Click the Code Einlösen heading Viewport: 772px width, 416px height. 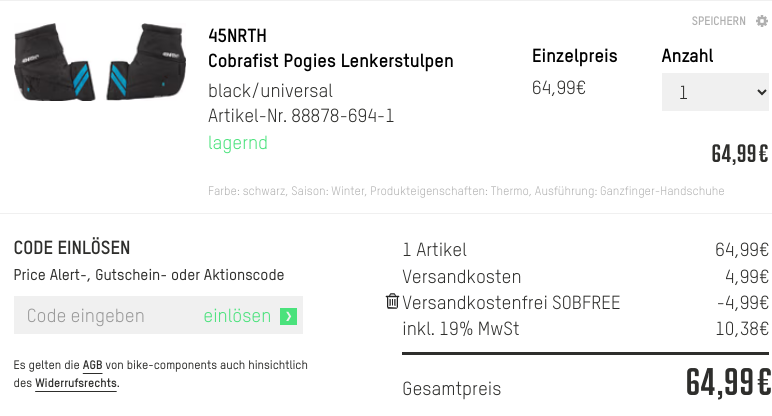tap(72, 248)
